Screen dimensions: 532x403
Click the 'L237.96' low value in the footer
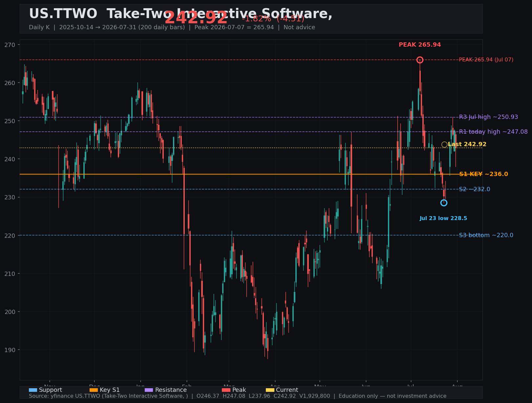[260, 396]
